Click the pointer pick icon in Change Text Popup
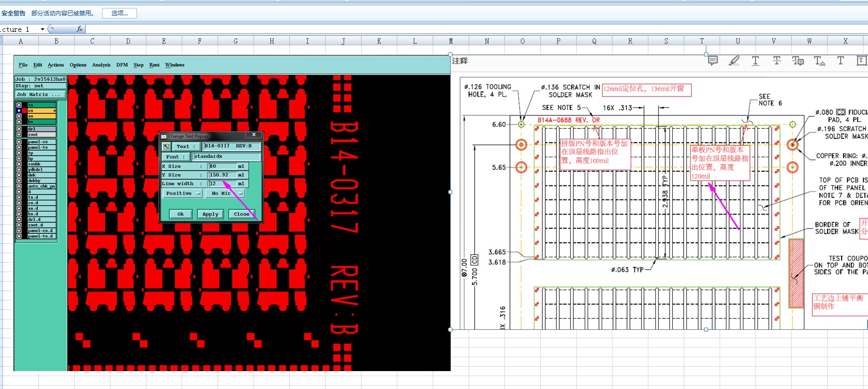The width and height of the screenshot is (868, 389). coord(166,146)
